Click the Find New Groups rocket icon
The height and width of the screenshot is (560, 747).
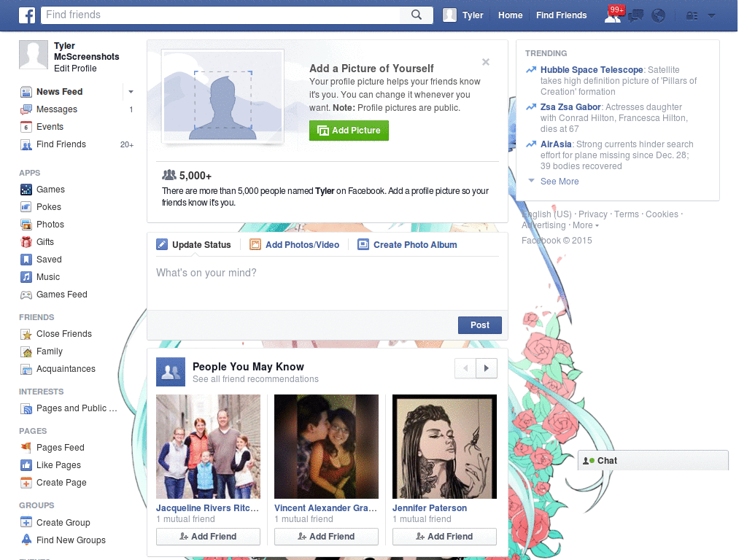(26, 540)
